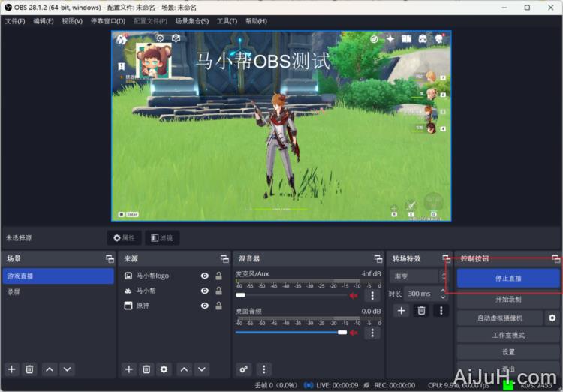Select the 录屏 scene in scenes list
Image resolution: width=563 pixels, height=392 pixels.
coord(58,291)
